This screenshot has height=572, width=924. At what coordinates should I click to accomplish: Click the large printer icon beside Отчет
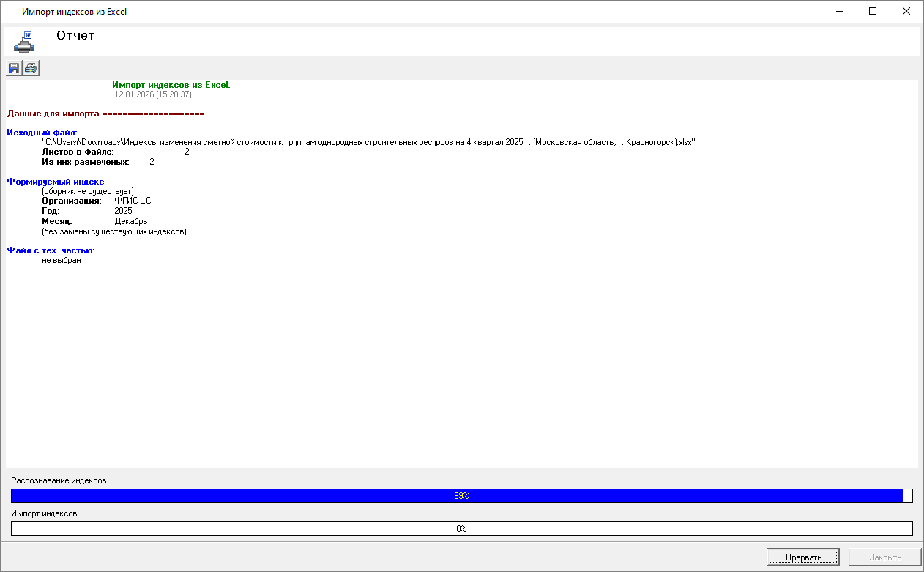point(24,42)
